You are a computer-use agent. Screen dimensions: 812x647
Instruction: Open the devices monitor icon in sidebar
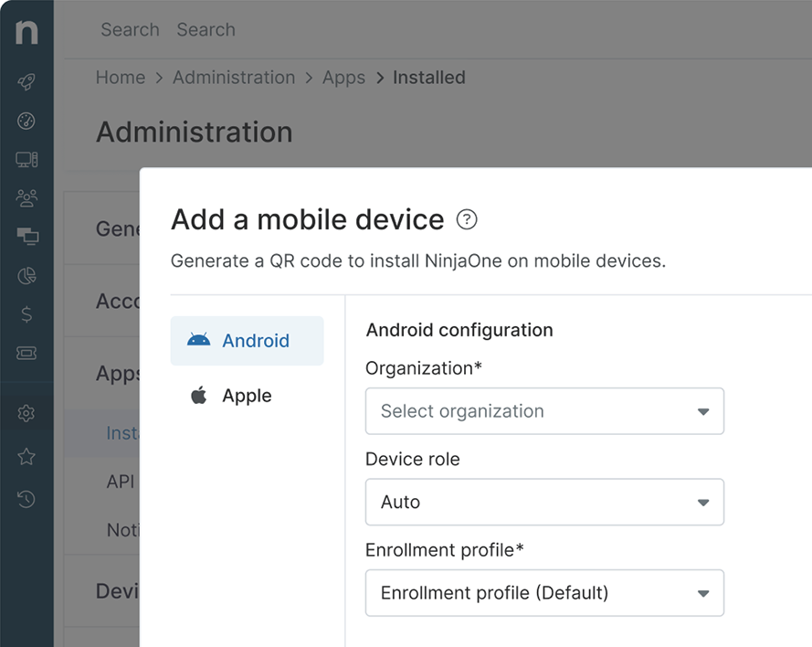[26, 160]
